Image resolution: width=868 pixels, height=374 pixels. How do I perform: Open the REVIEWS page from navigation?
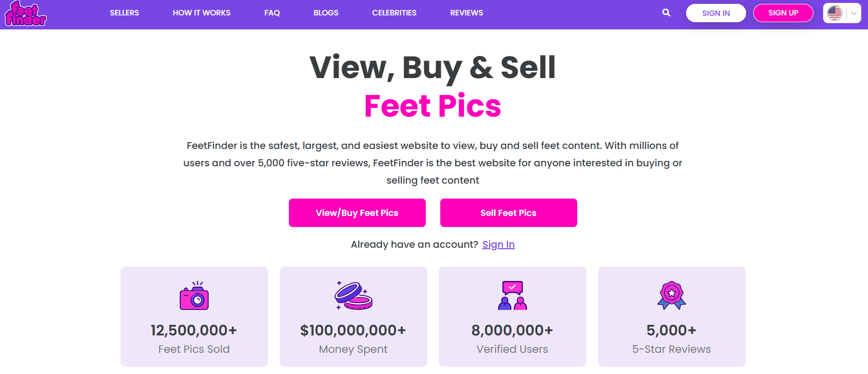coord(466,13)
